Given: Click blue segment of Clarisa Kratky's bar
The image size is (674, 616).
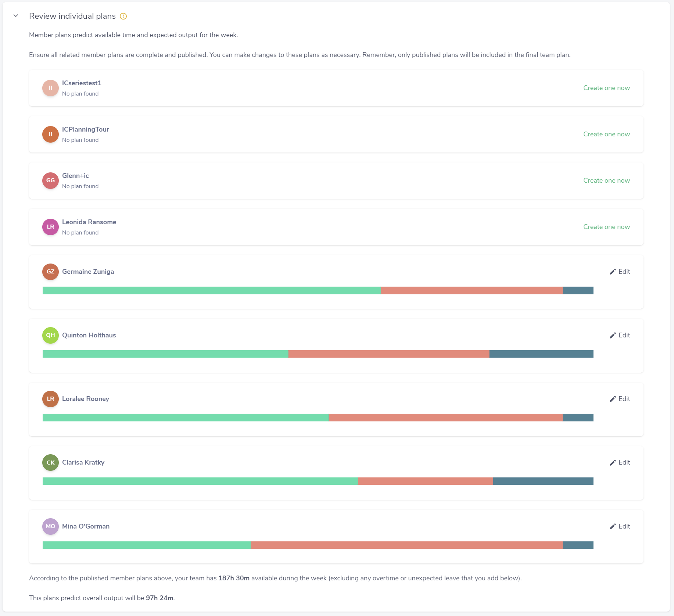Looking at the screenshot, I should coord(543,481).
